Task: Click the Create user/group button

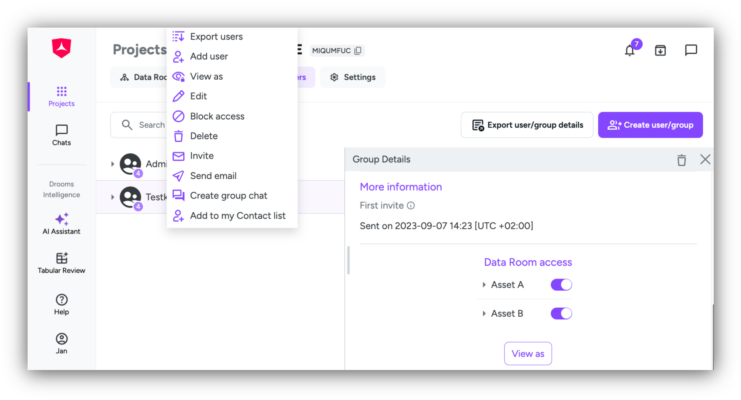Action: pos(650,125)
